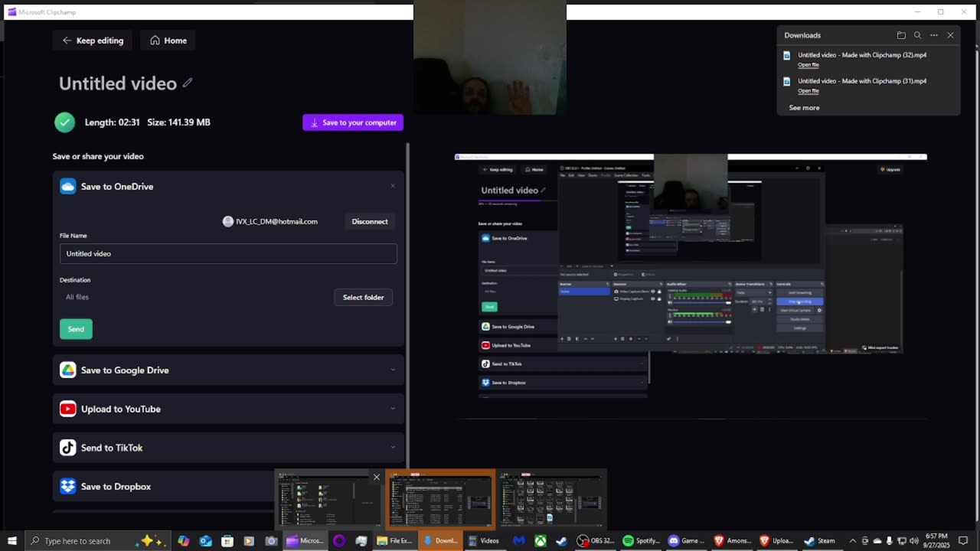Click Select folder for destination
Screen dimensions: 980x551
[x=363, y=297]
